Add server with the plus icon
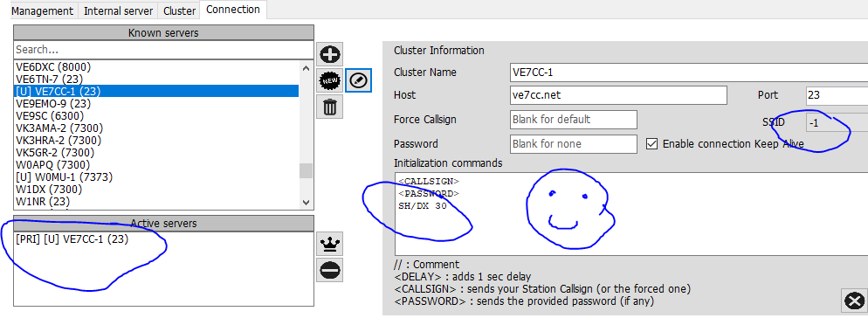 pyautogui.click(x=330, y=54)
